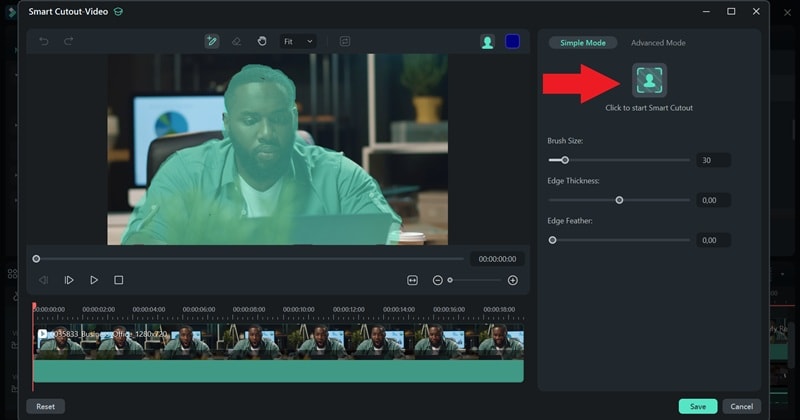Adjust the Brush Size slider
Image resolution: width=800 pixels, height=420 pixels.
[x=565, y=160]
